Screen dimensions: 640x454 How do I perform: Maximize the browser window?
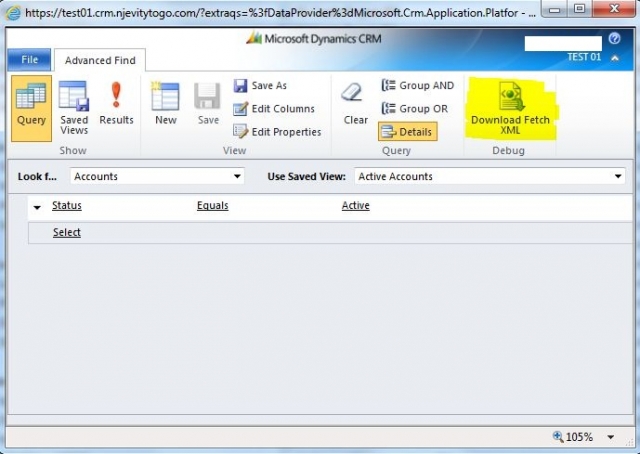tap(579, 9)
